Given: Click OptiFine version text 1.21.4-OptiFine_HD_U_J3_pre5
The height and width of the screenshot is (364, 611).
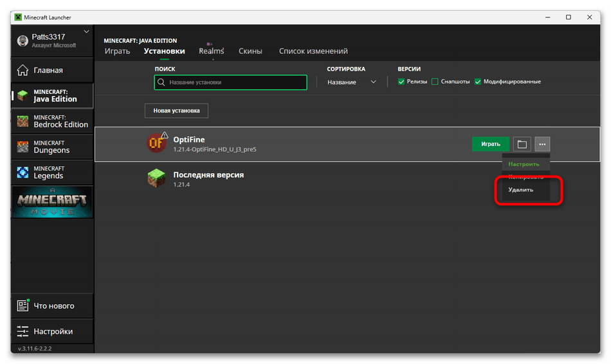Looking at the screenshot, I should pyautogui.click(x=215, y=149).
